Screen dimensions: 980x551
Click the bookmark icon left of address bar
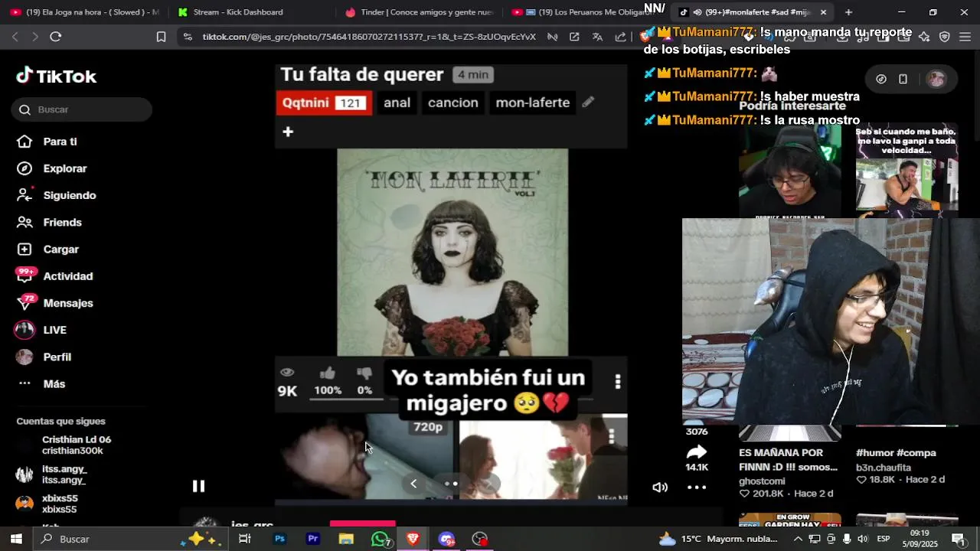(161, 37)
